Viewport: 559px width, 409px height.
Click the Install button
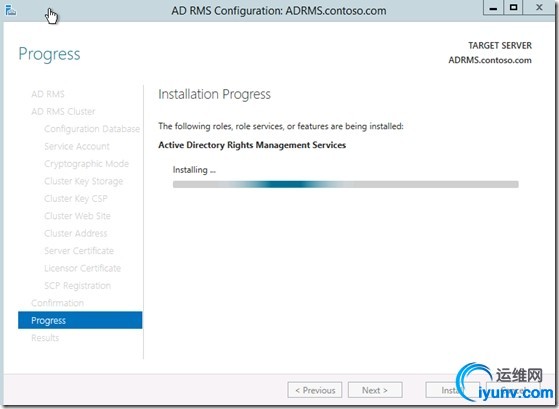point(450,390)
